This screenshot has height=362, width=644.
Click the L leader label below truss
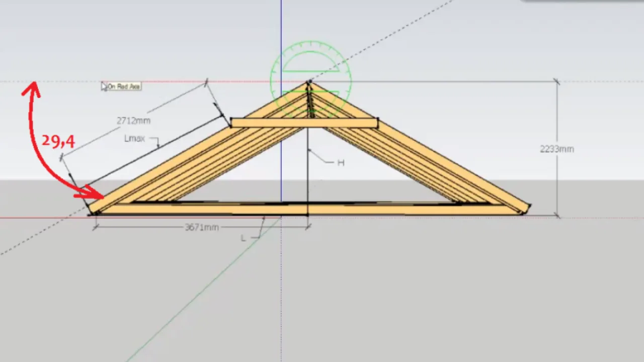[x=244, y=238]
